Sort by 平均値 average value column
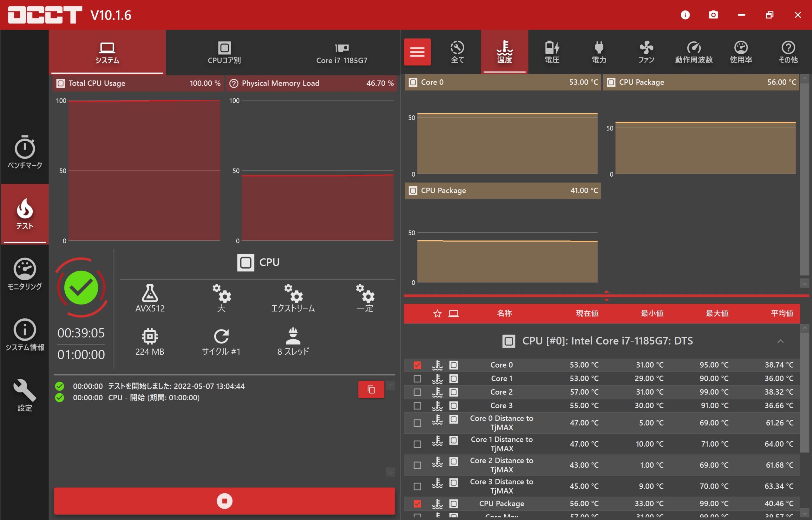 click(782, 313)
